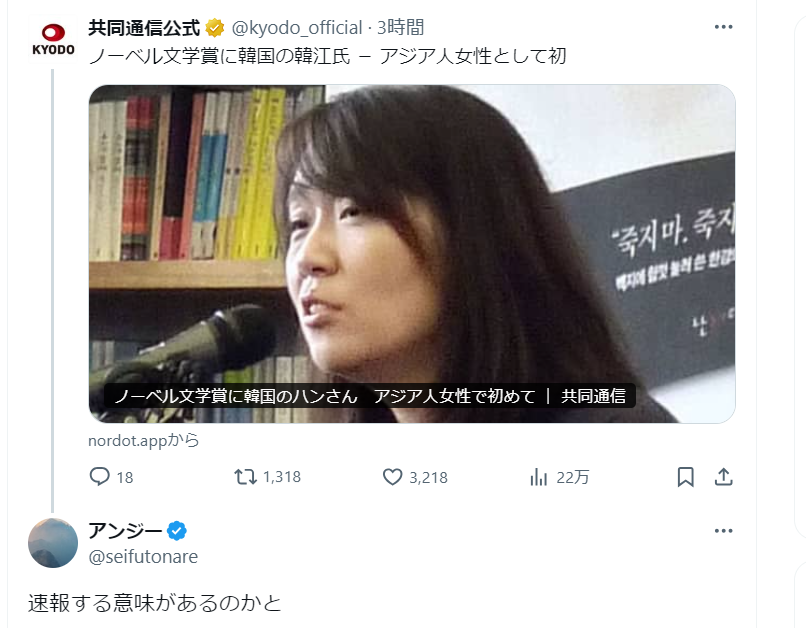Open the 3時間 timestamp link
The height and width of the screenshot is (628, 806).
coord(400,27)
